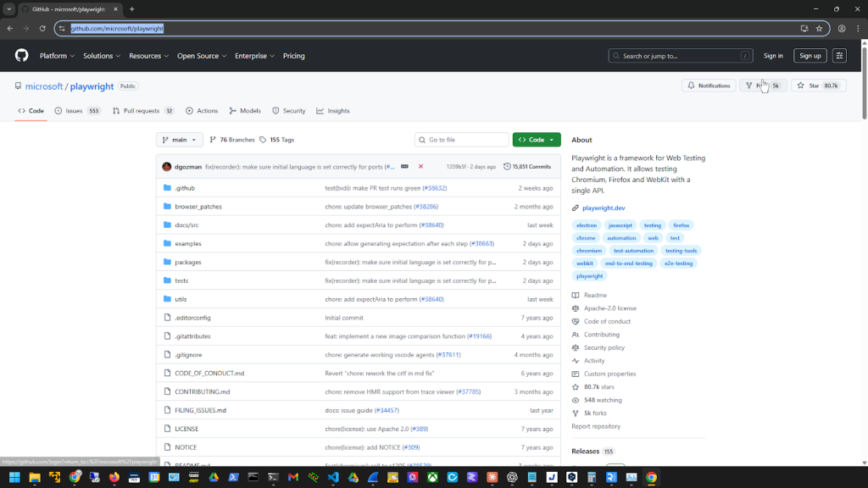Switch to the Issues tab
Screen dimensions: 868x488
[76, 111]
